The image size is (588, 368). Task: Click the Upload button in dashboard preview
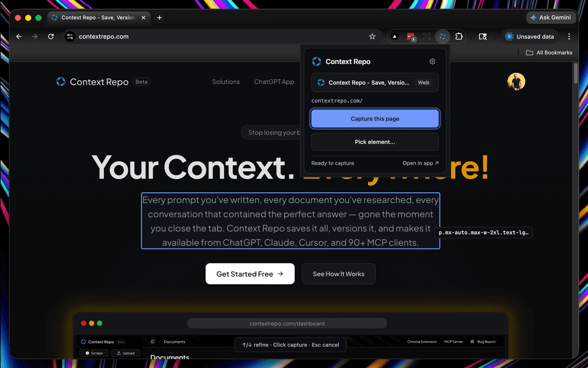coord(126,353)
